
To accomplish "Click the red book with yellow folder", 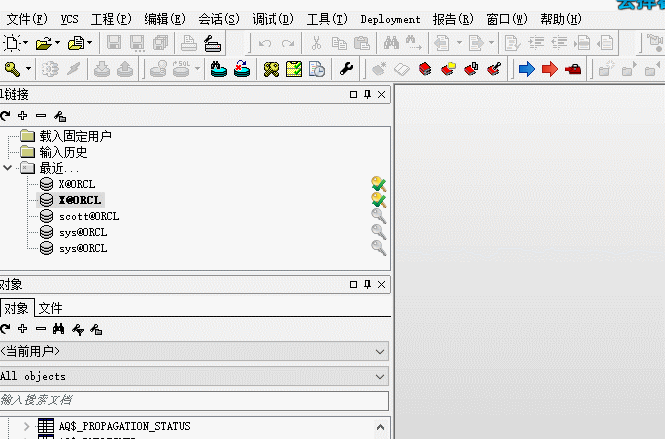I will (448, 69).
